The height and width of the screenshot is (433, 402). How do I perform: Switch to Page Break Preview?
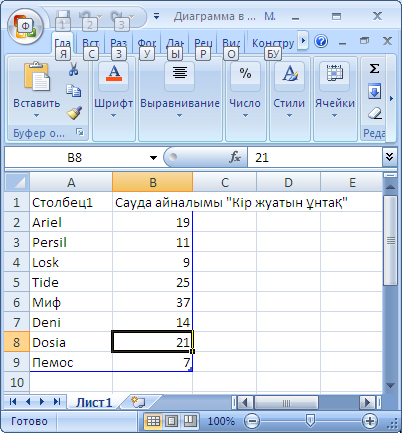pyautogui.click(x=190, y=421)
